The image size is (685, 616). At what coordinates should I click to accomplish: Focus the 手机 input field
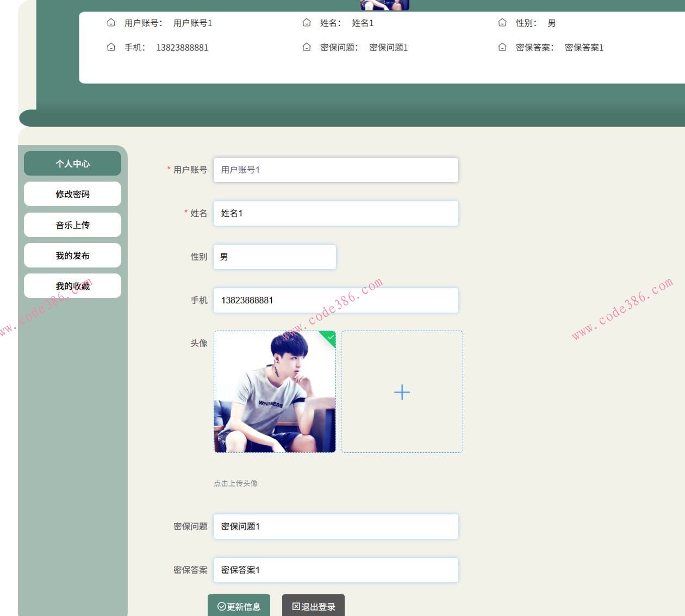[x=336, y=300]
